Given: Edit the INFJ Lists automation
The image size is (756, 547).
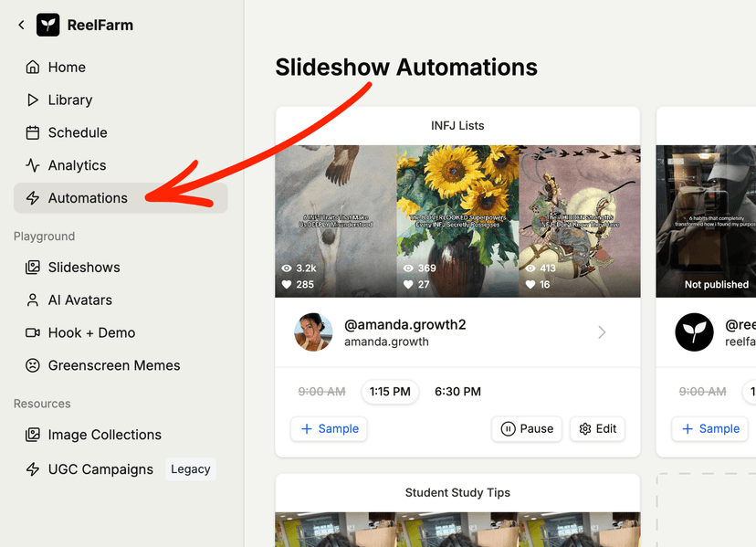Looking at the screenshot, I should [x=597, y=428].
